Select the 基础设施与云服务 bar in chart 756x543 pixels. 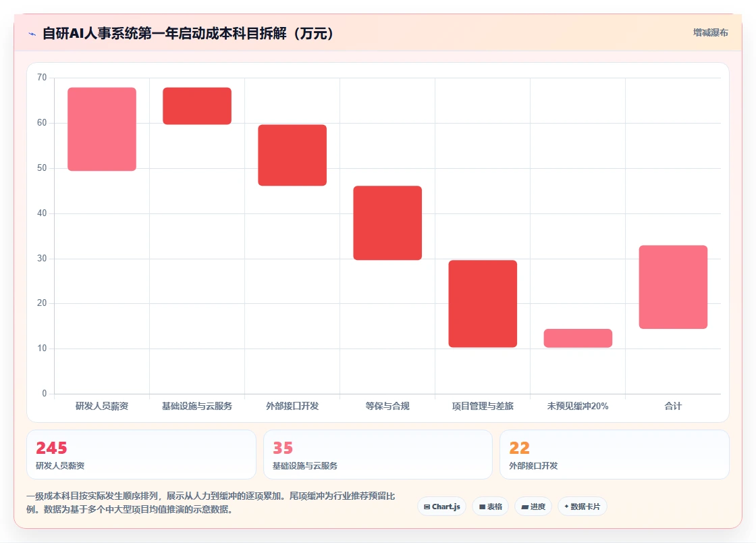pyautogui.click(x=197, y=106)
